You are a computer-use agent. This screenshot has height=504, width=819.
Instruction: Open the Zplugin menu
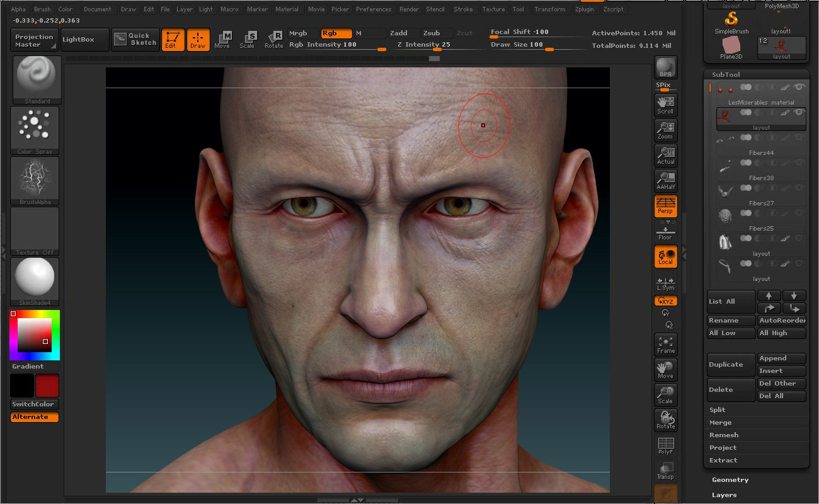(584, 9)
